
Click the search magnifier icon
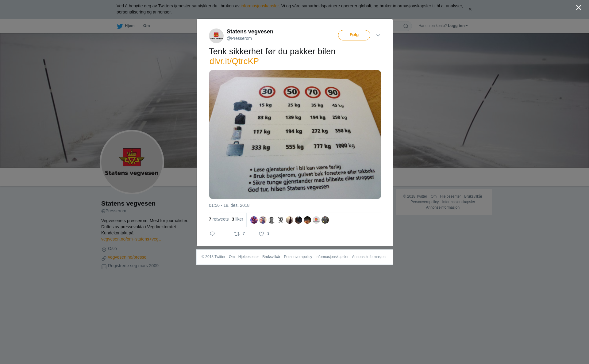click(x=406, y=26)
